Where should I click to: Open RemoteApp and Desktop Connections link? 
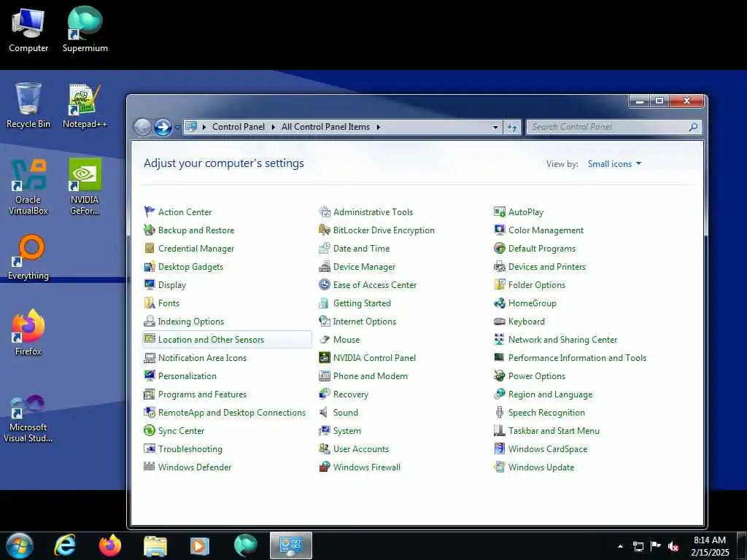coord(232,413)
